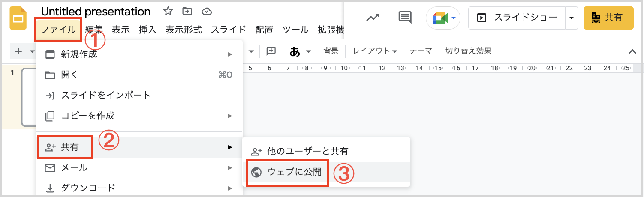This screenshot has height=197, width=644.
Task: Open the ツール menu
Action: tap(295, 30)
